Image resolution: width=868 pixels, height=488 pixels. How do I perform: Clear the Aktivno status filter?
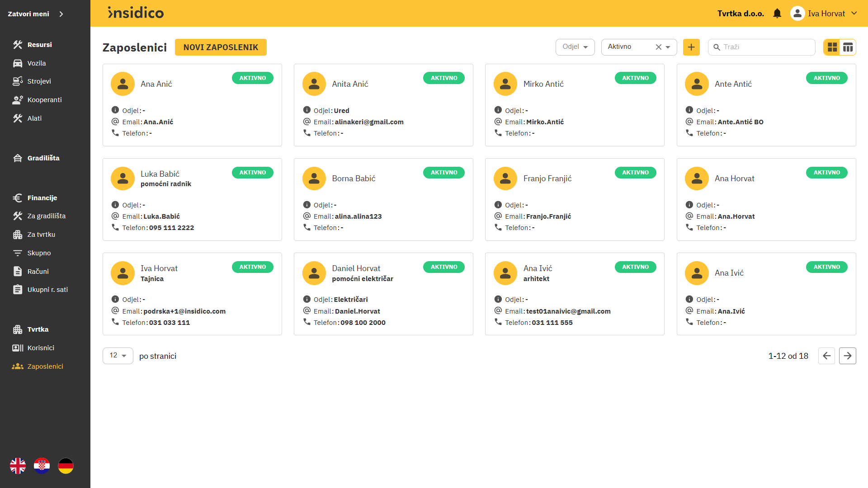pos(658,47)
